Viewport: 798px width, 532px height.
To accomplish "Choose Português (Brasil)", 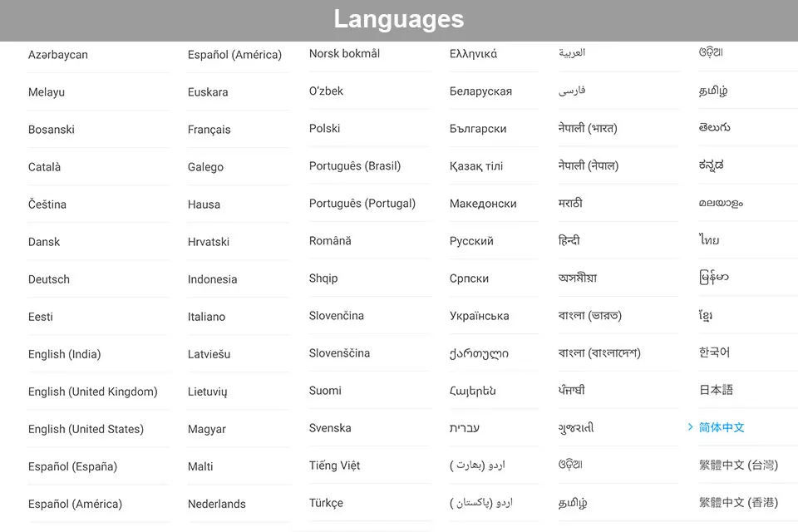I will pos(355,166).
